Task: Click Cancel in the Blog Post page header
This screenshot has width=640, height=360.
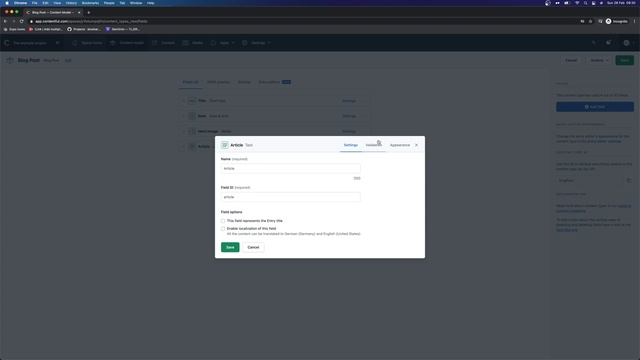Action: pos(571,60)
